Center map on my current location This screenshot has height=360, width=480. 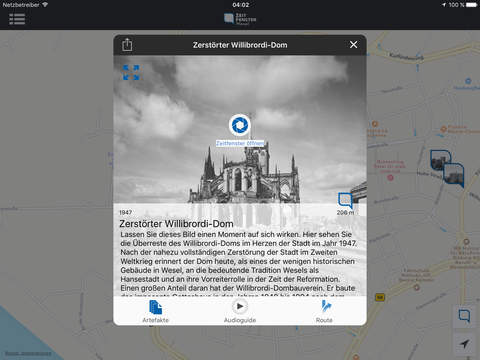coord(464,343)
